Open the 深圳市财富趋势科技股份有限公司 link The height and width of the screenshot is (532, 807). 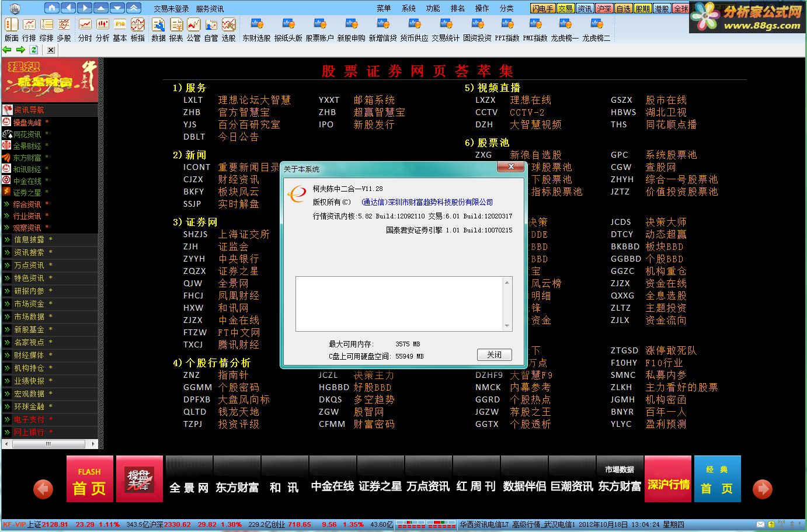point(427,202)
